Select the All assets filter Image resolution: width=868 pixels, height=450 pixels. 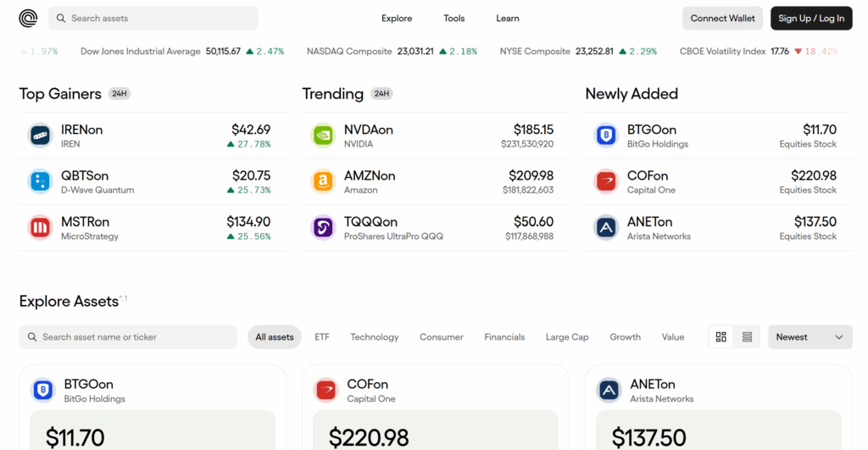pyautogui.click(x=275, y=336)
